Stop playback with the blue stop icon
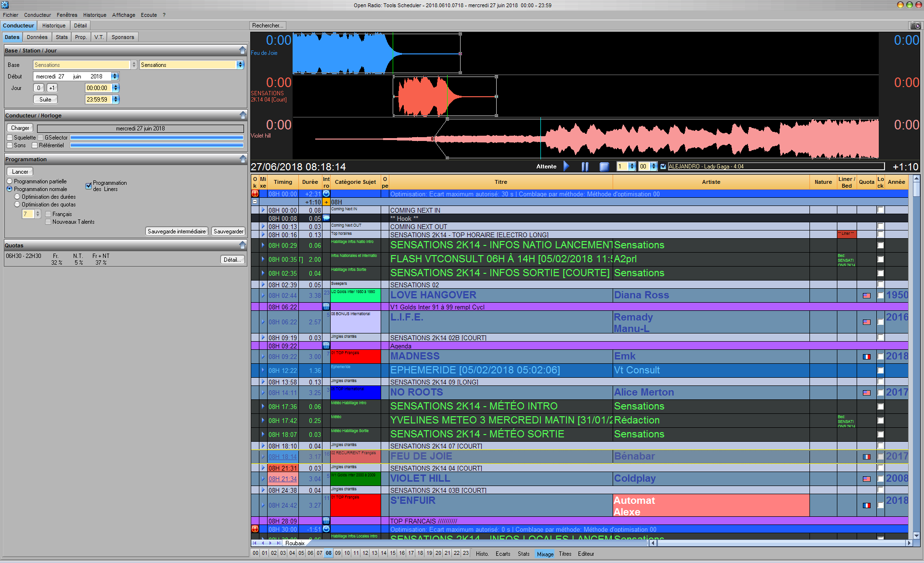924x563 pixels. click(x=604, y=166)
